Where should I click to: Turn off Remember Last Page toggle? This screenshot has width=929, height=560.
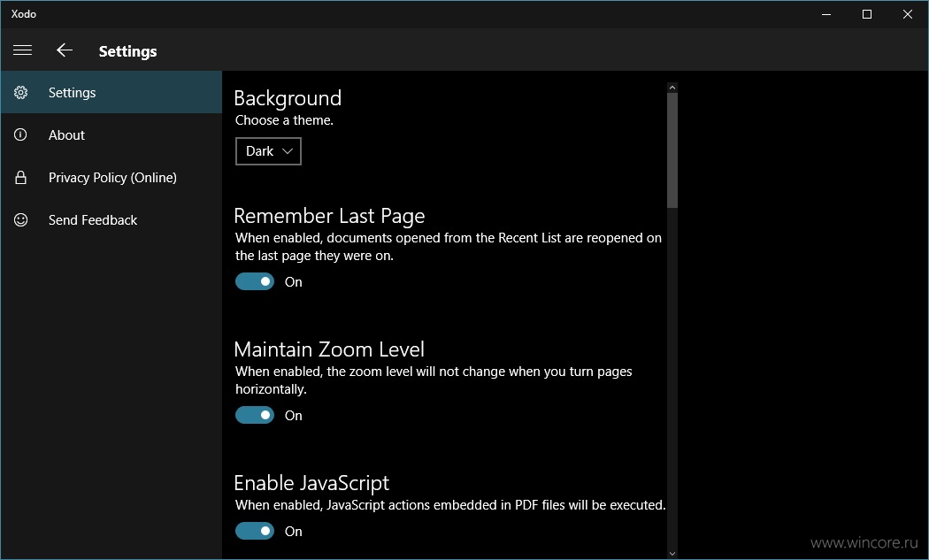coord(255,281)
